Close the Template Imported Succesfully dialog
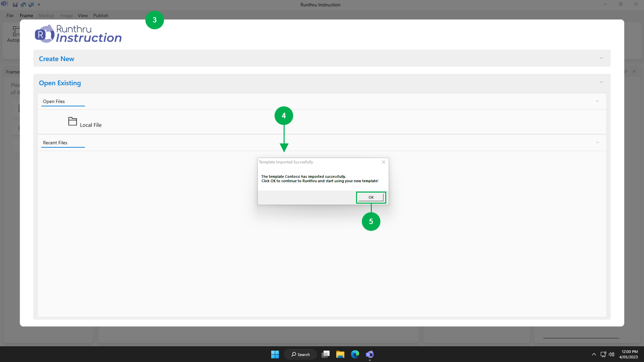 (384, 162)
